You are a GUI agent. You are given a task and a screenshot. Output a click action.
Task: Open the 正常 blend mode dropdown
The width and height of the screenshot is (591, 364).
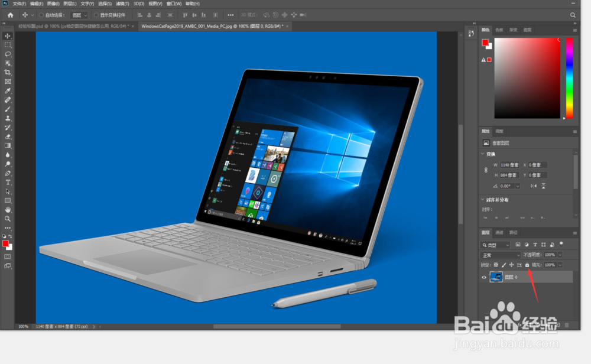click(501, 255)
